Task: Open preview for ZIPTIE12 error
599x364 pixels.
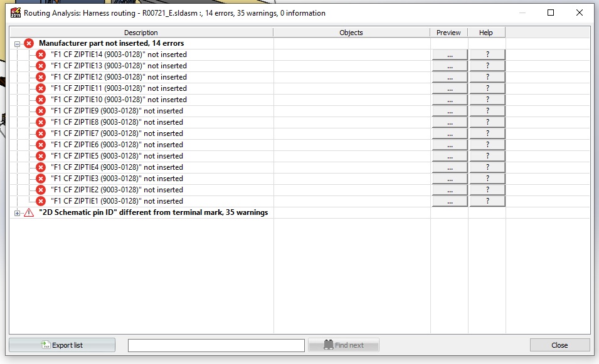Action: pos(450,77)
